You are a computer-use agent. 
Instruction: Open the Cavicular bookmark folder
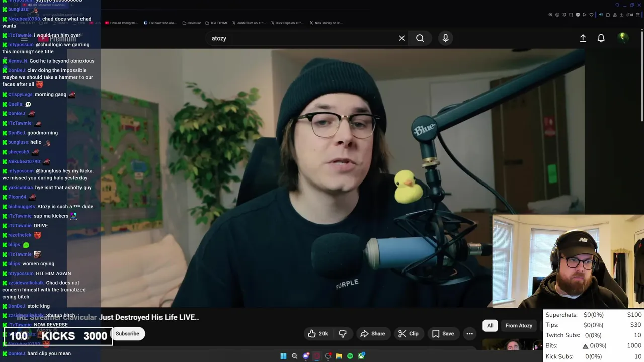coord(192,23)
